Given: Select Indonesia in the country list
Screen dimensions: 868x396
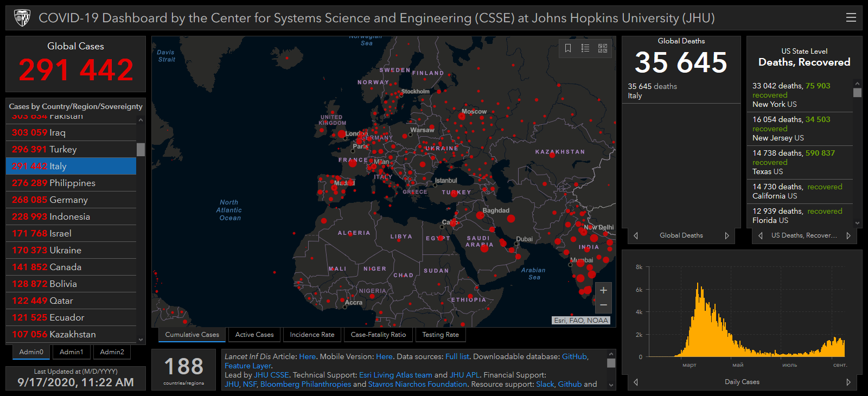Looking at the screenshot, I should (71, 216).
